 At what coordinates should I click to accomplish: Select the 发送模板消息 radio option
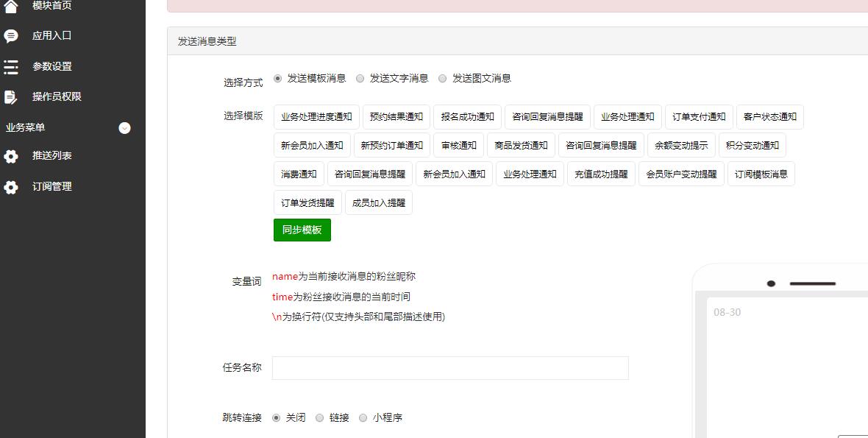pyautogui.click(x=278, y=79)
